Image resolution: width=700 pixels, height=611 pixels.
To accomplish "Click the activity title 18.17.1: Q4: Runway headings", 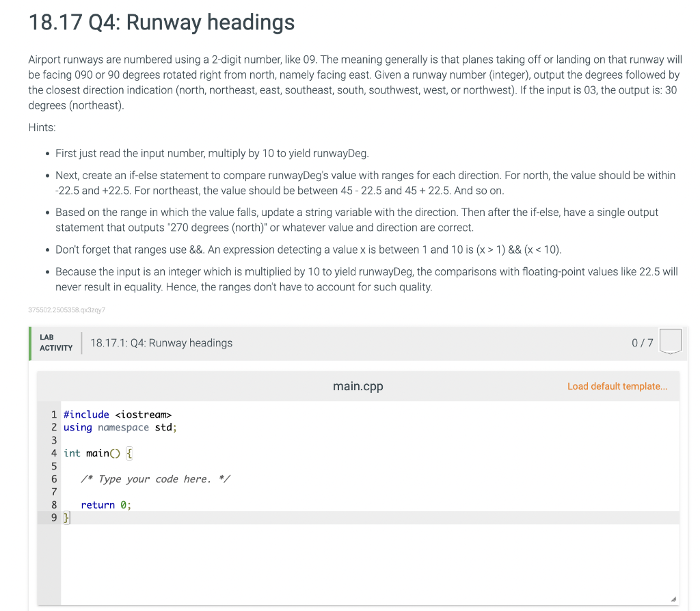I will coord(161,342).
